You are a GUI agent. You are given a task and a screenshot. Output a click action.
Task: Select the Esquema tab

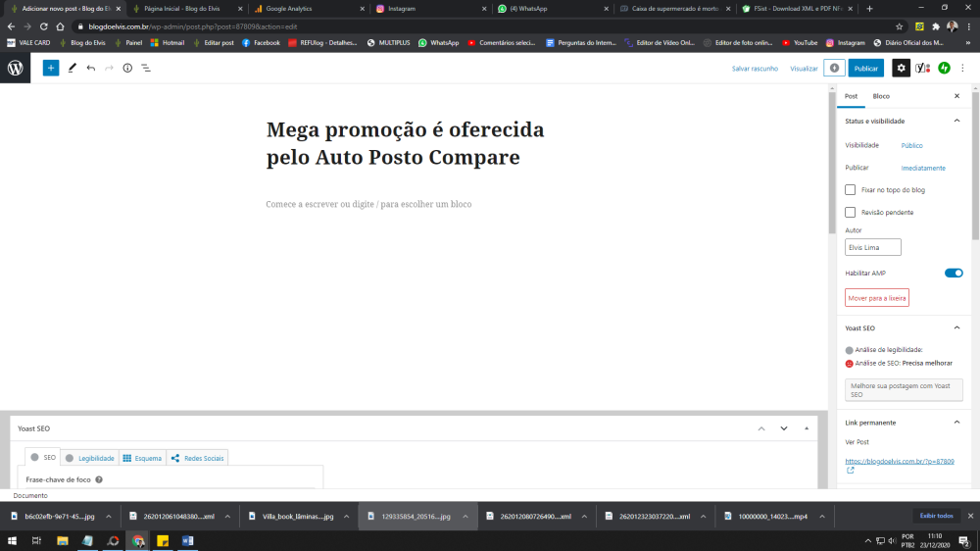point(142,459)
